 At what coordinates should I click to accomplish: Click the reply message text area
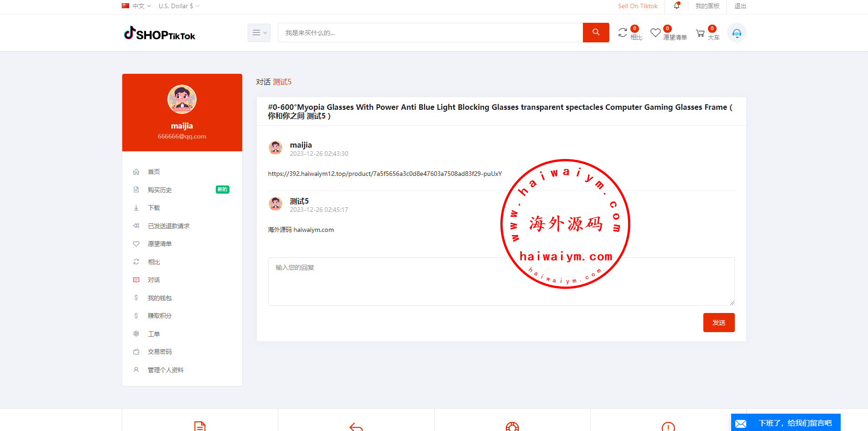388,281
